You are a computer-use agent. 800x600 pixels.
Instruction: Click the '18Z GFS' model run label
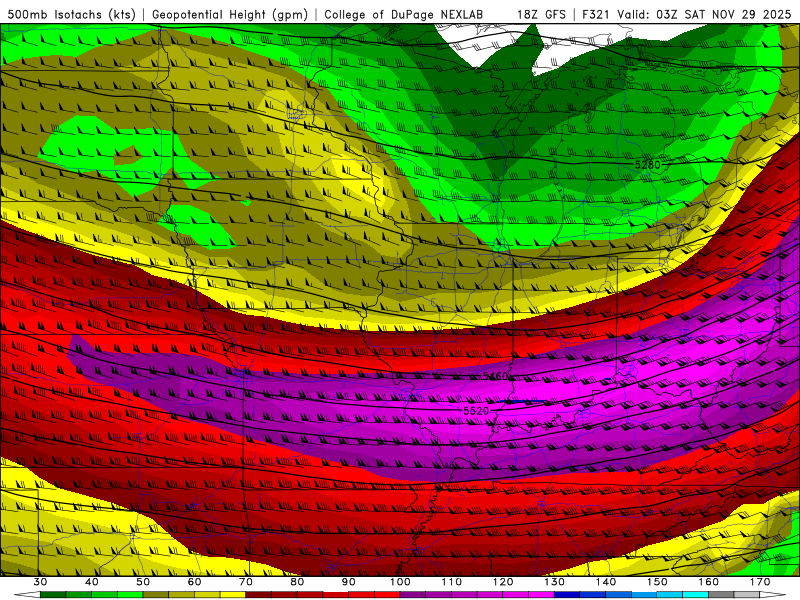(541, 14)
